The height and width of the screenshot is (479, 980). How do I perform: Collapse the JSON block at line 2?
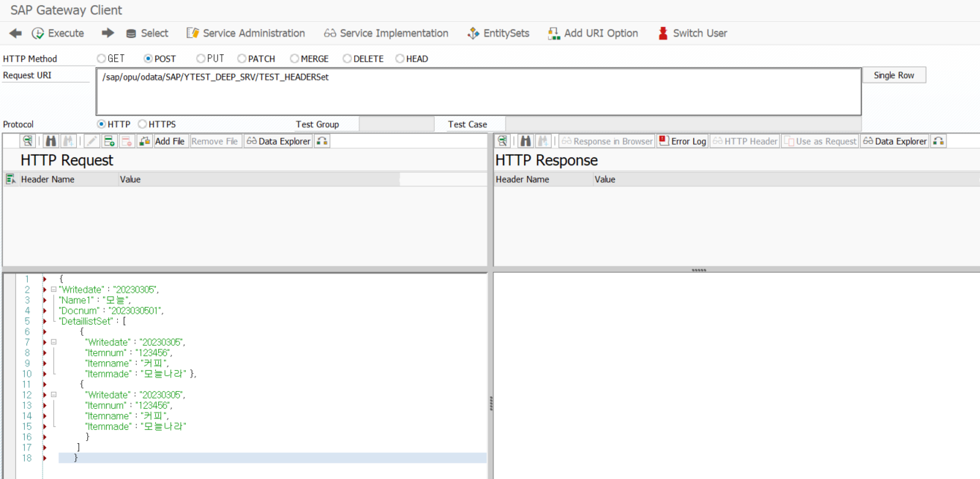pyautogui.click(x=53, y=290)
